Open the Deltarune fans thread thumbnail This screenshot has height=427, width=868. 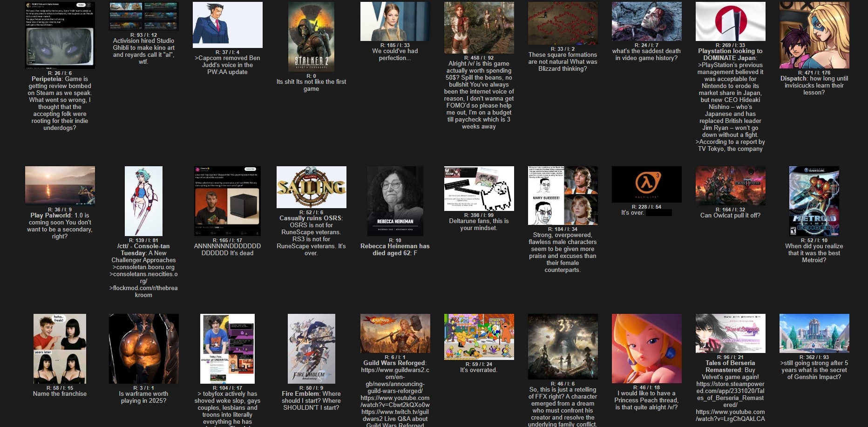pos(479,189)
